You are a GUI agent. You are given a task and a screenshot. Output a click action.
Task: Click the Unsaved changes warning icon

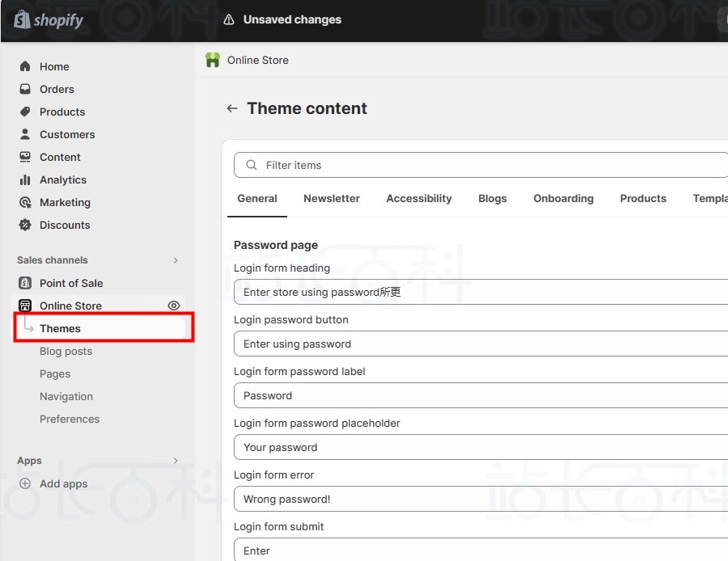pos(229,19)
